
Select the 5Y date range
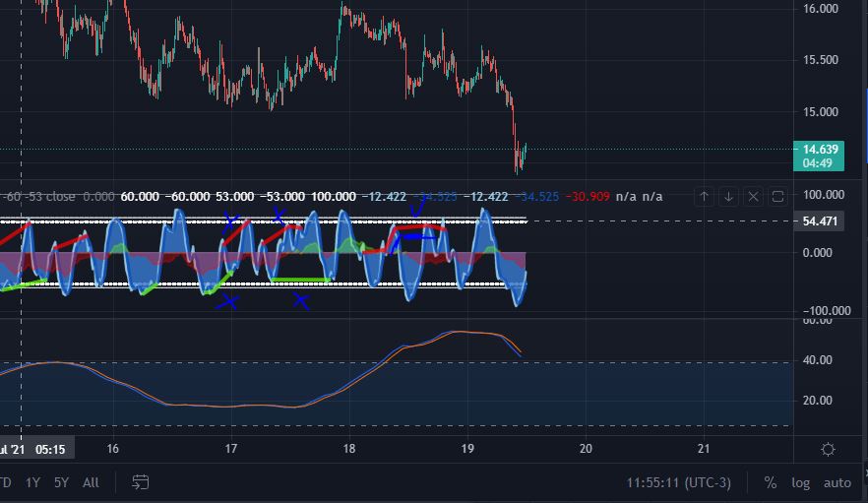(61, 482)
